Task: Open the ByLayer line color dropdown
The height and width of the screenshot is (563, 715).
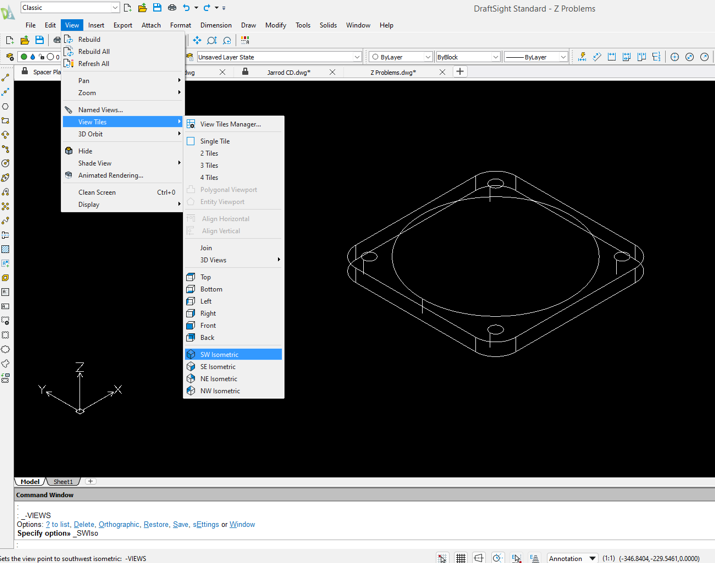Action: coord(401,57)
